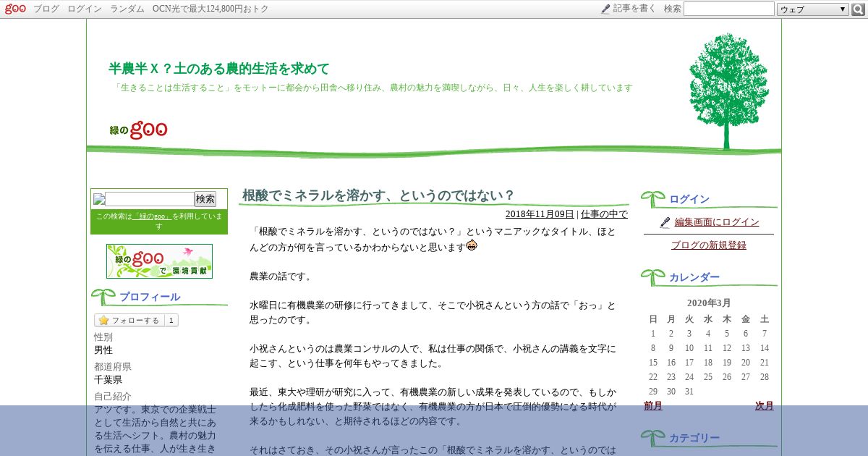Open the 緑のgoo logo in header
The width and height of the screenshot is (868, 456).
(x=138, y=130)
